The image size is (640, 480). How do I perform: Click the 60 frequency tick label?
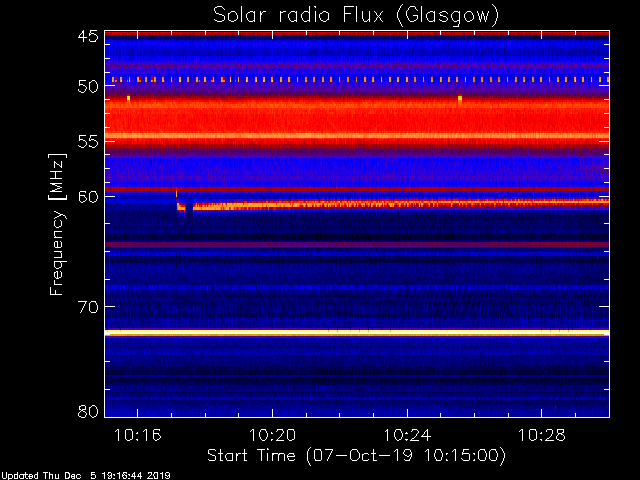[x=88, y=197]
